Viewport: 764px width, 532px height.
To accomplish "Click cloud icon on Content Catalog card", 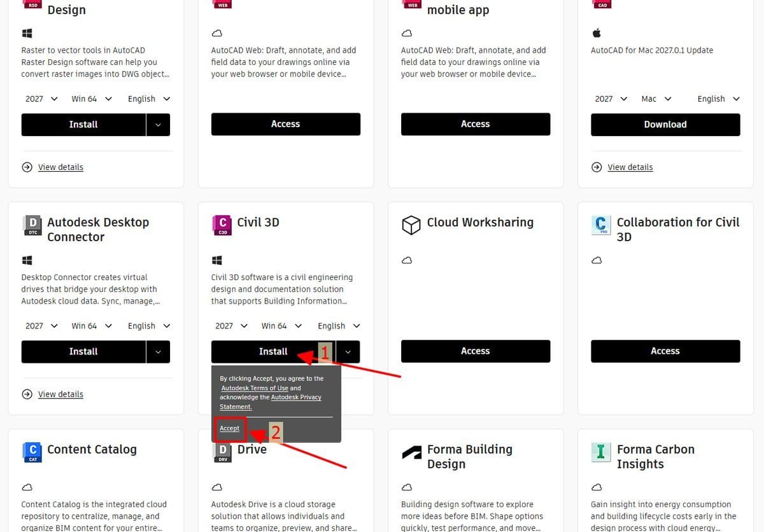I will [x=27, y=487].
